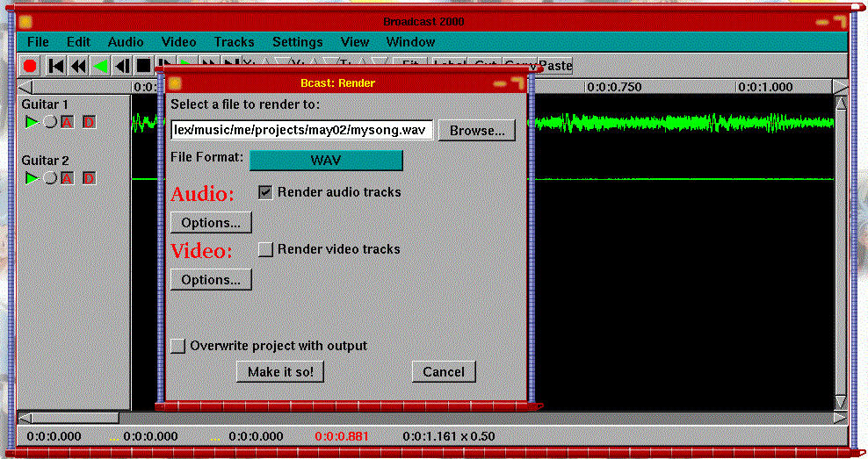
Task: Toggle Guitar 2 'D' draw button
Action: [x=89, y=178]
